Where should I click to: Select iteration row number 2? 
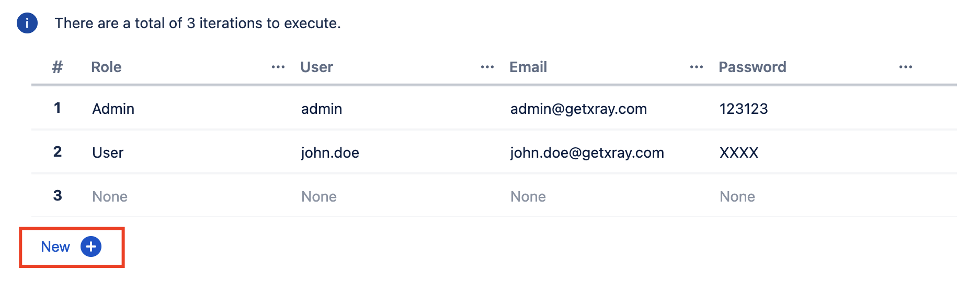pos(58,151)
